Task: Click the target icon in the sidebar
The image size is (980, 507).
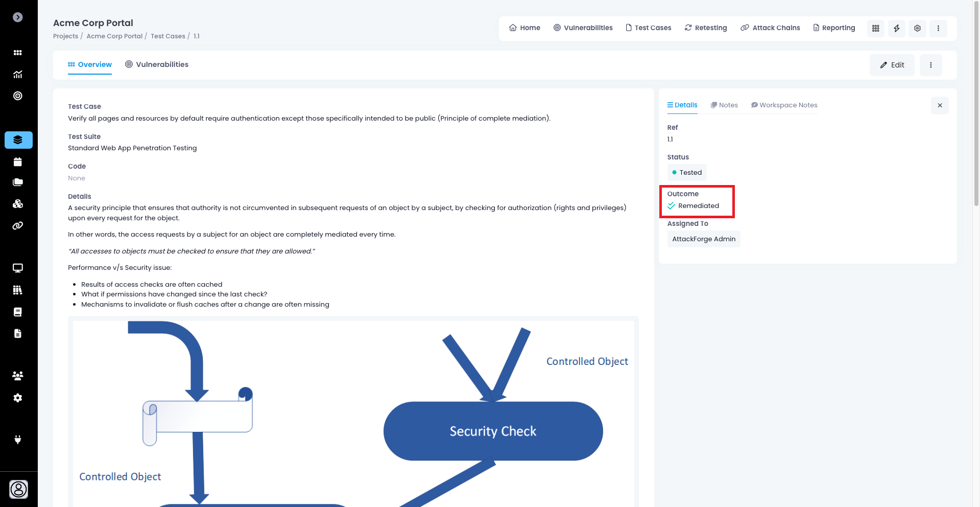Action: (18, 96)
